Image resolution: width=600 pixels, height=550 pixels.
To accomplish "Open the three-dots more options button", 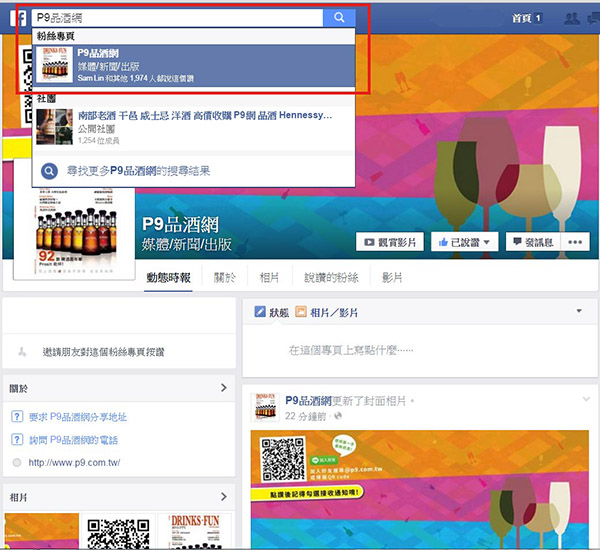I will 575,242.
